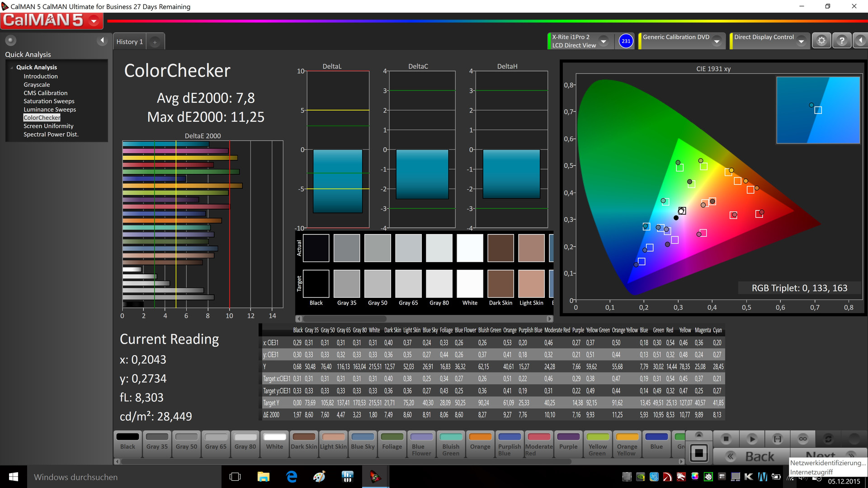The image size is (868, 488).
Task: Switch to the History 1 tab
Action: click(x=130, y=42)
